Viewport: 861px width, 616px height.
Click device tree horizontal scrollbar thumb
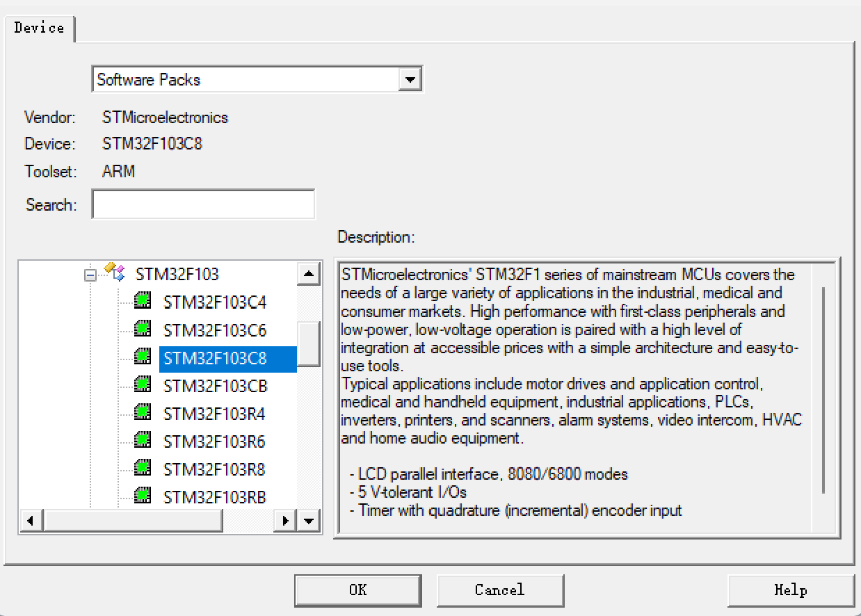(x=133, y=520)
